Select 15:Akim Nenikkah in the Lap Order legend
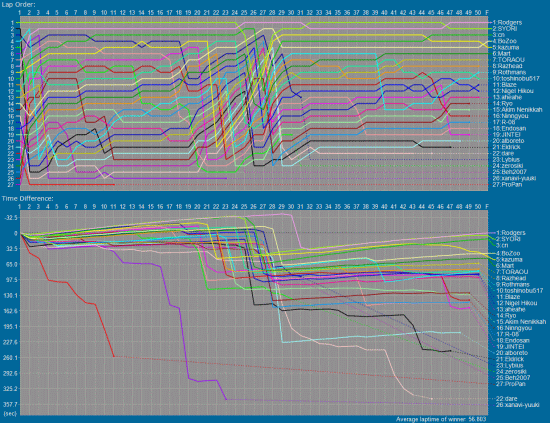 [517, 110]
